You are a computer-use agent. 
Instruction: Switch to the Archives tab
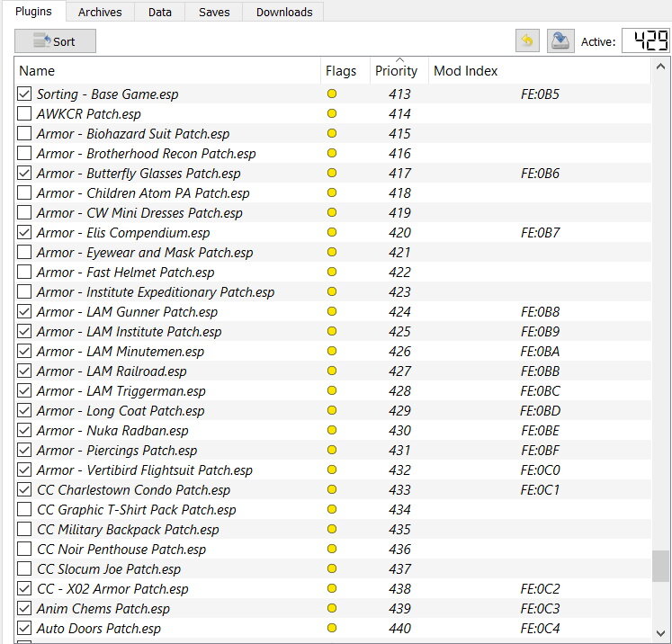pos(100,12)
